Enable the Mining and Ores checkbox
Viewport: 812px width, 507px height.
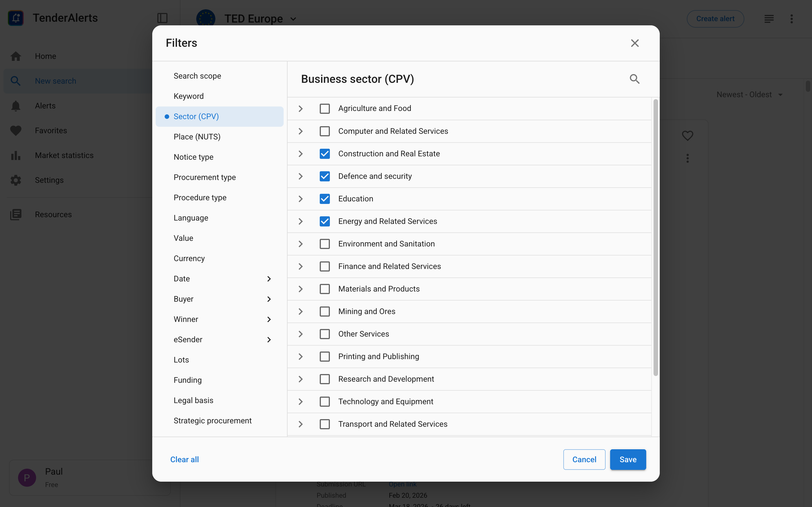click(325, 312)
